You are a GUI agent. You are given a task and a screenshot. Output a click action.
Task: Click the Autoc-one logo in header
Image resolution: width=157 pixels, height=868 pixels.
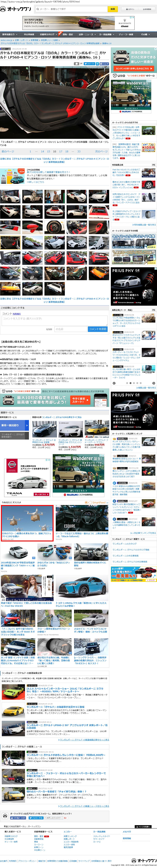pyautogui.click(x=16, y=9)
